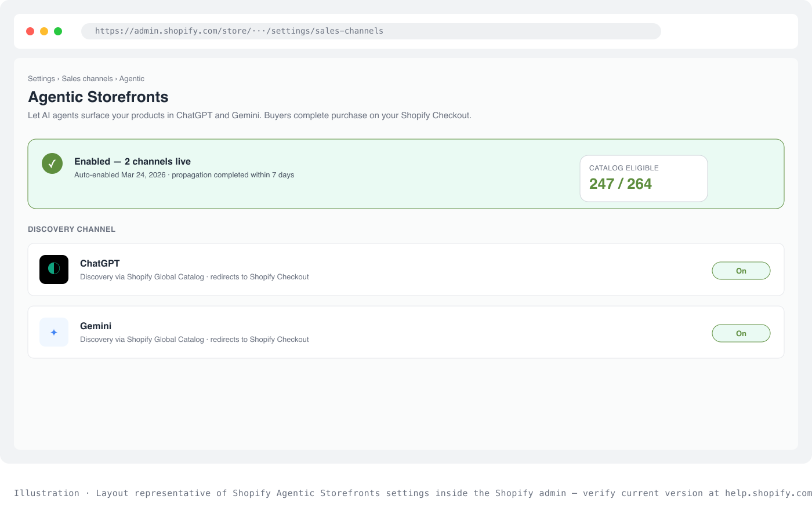
Task: Click the 'Enabled — 2 channels live' status text
Action: pyautogui.click(x=132, y=162)
